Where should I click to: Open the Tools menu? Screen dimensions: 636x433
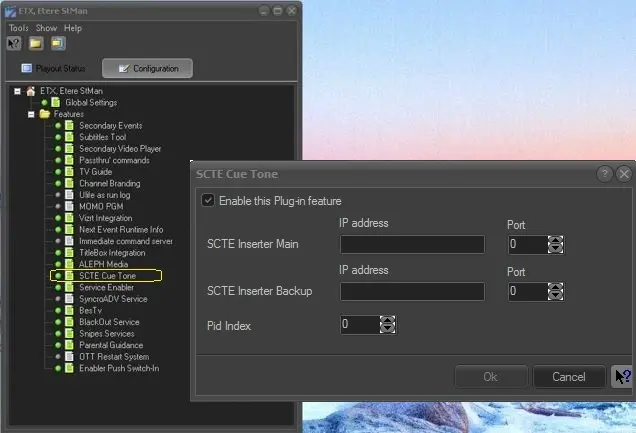click(19, 28)
